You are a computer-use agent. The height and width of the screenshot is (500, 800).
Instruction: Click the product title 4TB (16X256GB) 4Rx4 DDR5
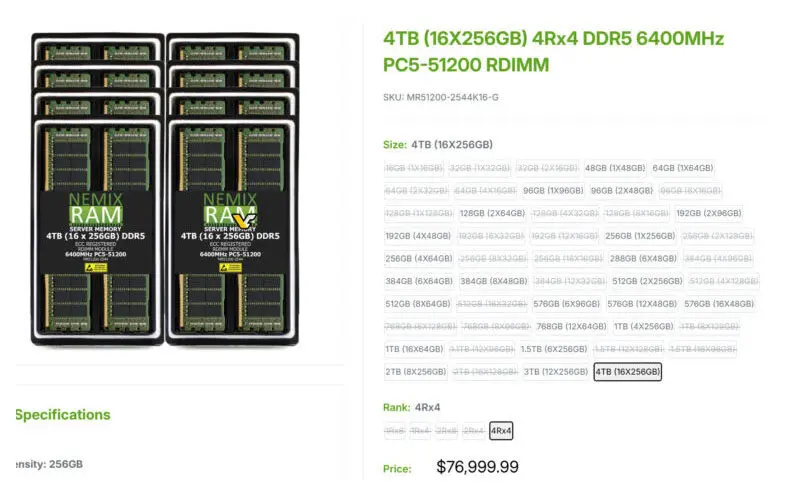[553, 52]
